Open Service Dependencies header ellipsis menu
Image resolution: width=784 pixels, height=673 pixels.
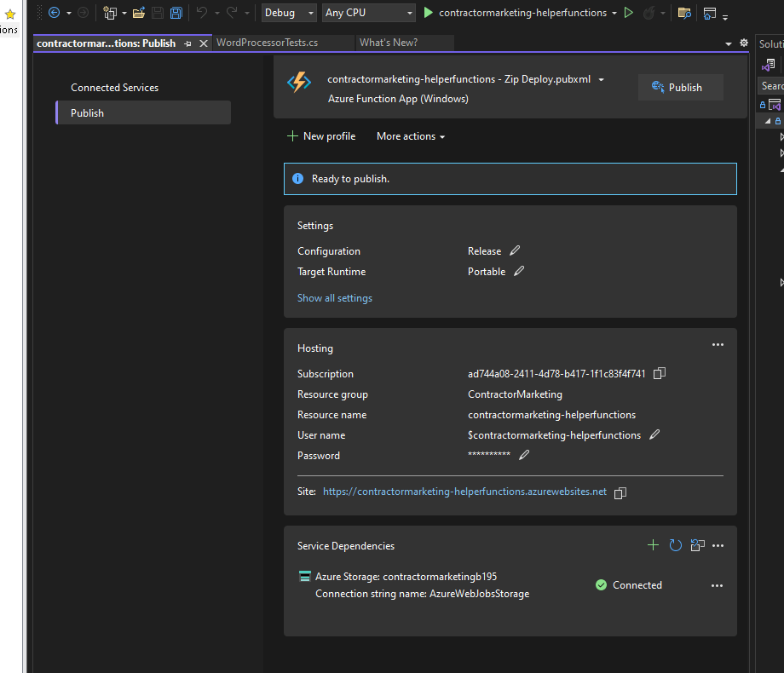[x=718, y=545]
